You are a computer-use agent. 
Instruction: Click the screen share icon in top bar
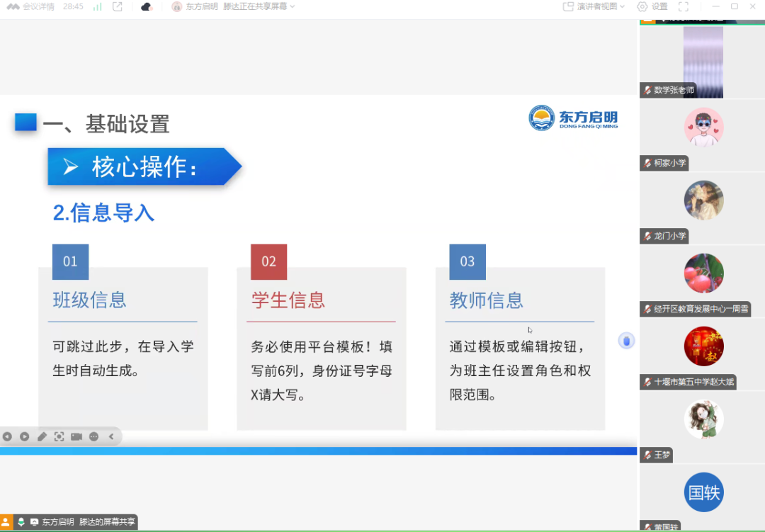115,7
